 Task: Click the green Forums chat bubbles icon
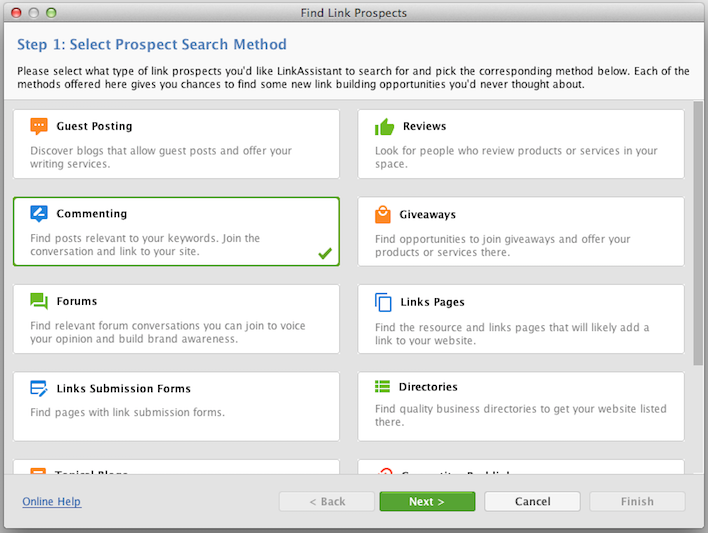(x=39, y=301)
